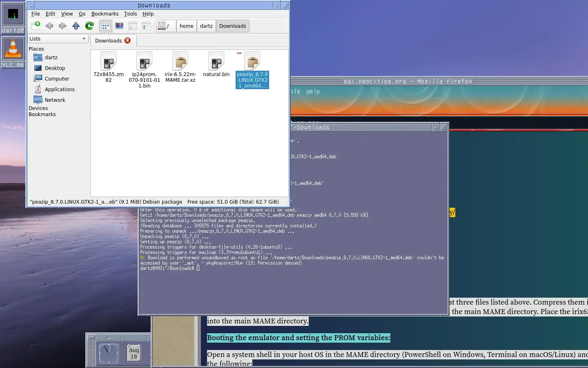The image size is (588, 368).
Task: Open the Downloads window menu button
Action: point(31,5)
